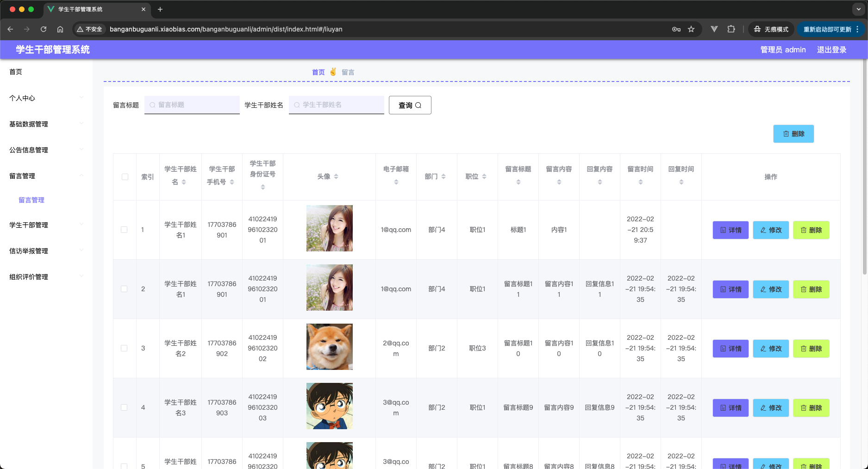Collapse 留言管理 parent sidebar menu
This screenshot has width=868, height=469.
tap(46, 175)
